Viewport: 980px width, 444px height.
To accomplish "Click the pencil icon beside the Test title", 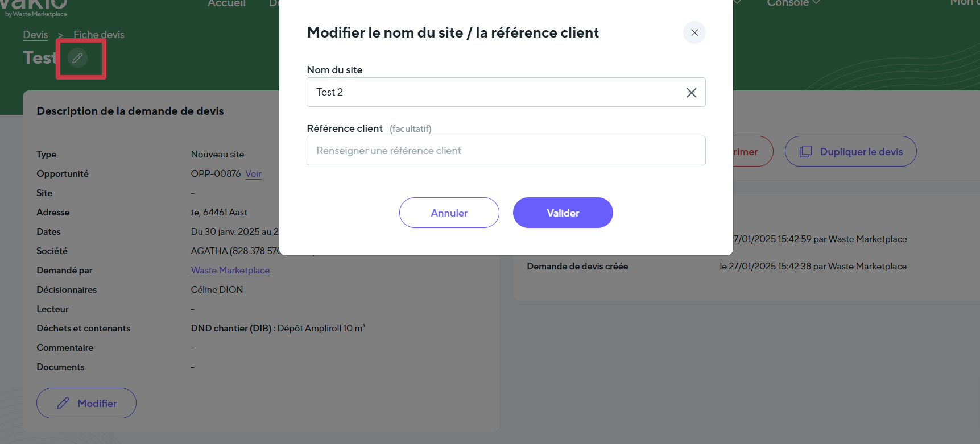I will 78,57.
